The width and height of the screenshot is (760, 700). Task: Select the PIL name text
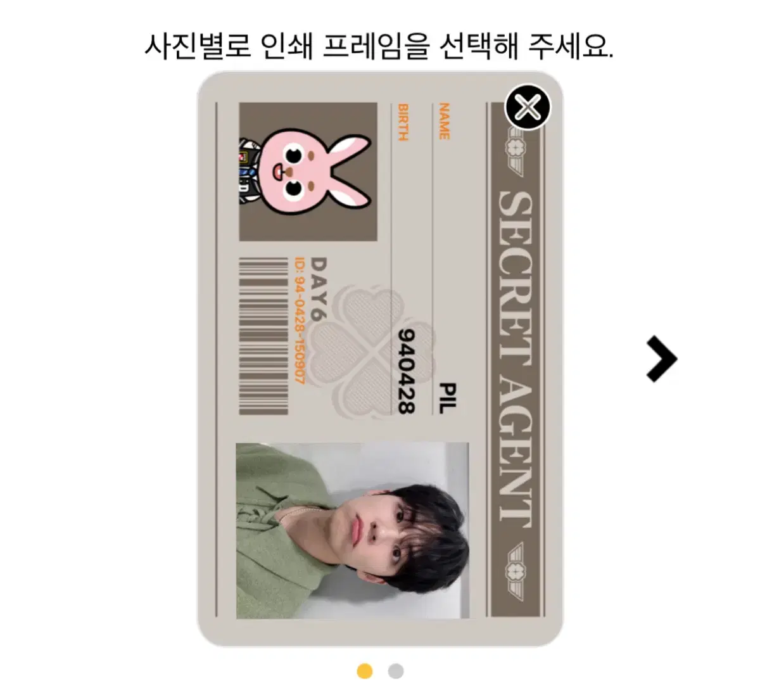coord(447,398)
